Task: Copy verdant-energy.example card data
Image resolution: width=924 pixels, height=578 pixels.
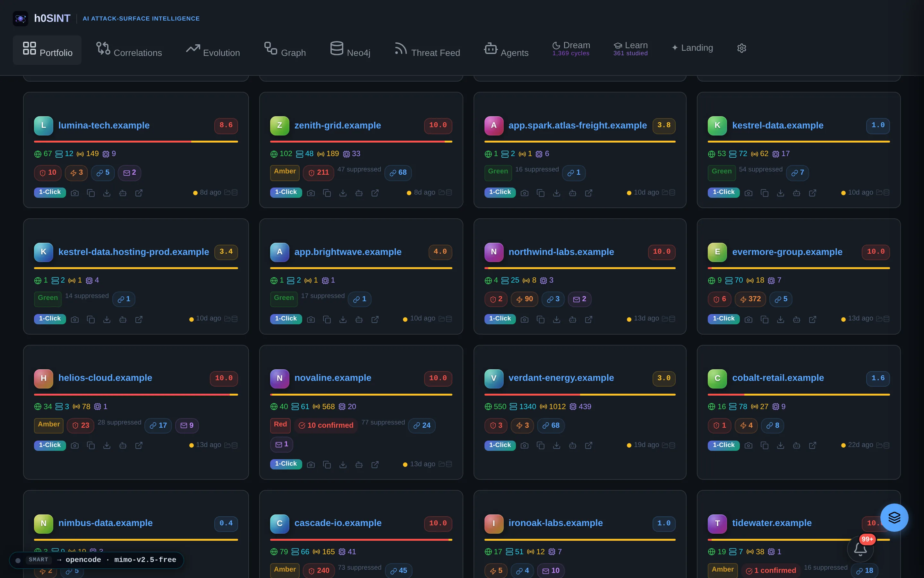Action: [x=541, y=445]
